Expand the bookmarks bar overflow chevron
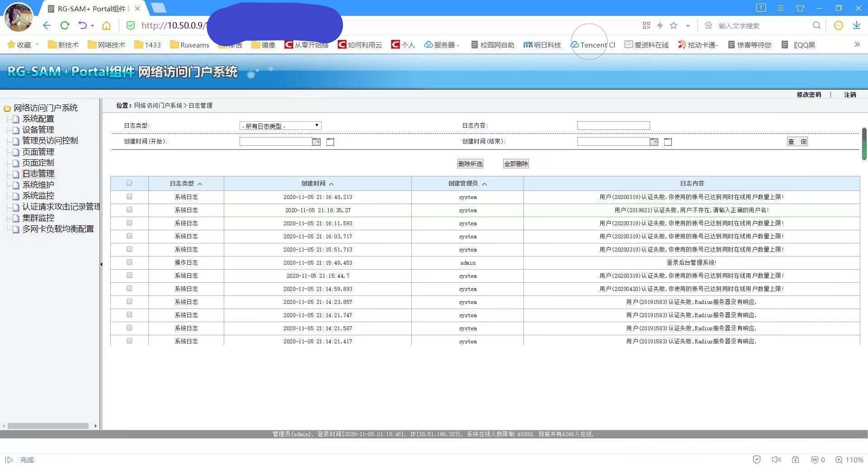868x466 pixels. (857, 44)
